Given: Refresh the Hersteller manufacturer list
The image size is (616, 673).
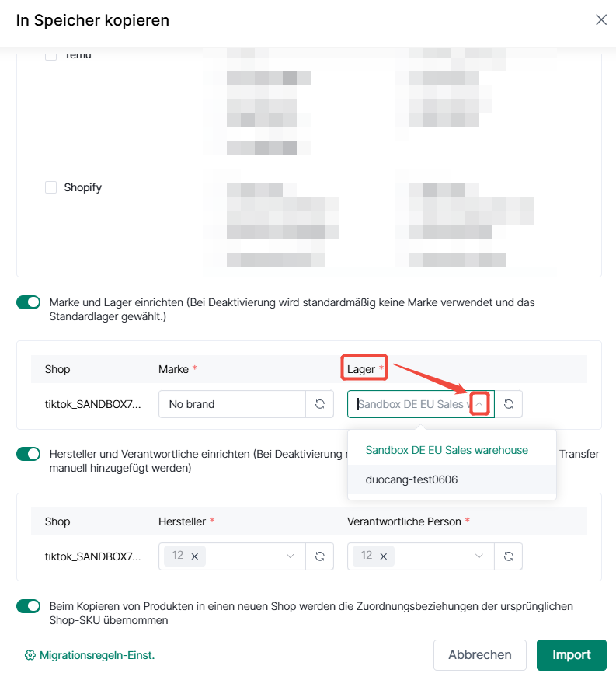Looking at the screenshot, I should coord(319,556).
